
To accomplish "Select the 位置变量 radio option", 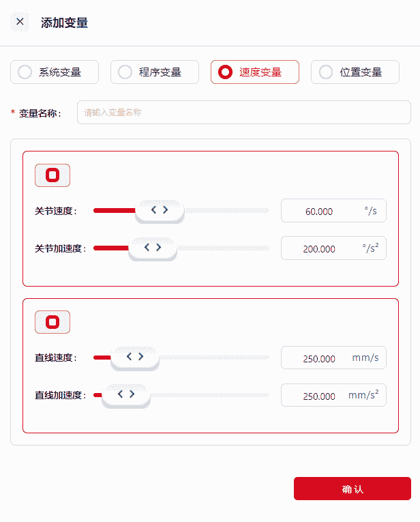I will (355, 72).
